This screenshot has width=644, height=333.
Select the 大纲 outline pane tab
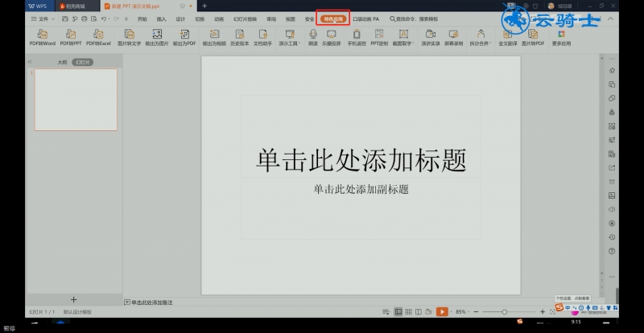[x=62, y=62]
